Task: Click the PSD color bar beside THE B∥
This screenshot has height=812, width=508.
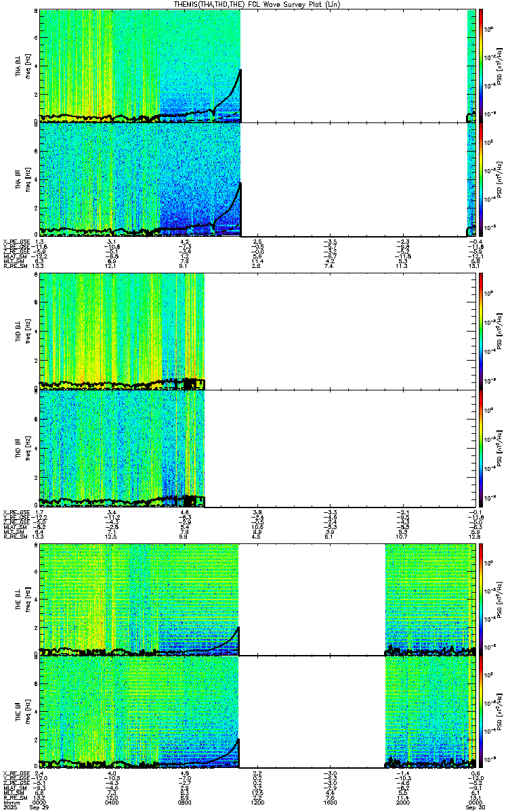Action: [x=480, y=712]
